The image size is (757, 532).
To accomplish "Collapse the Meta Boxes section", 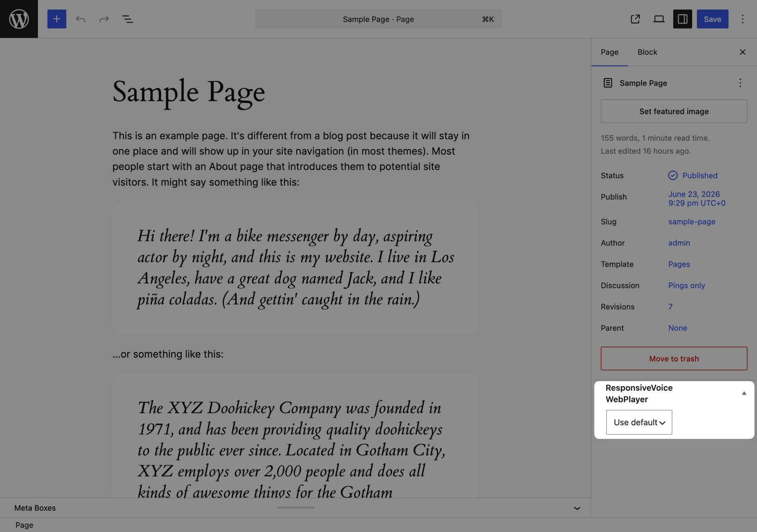I will 577,508.
